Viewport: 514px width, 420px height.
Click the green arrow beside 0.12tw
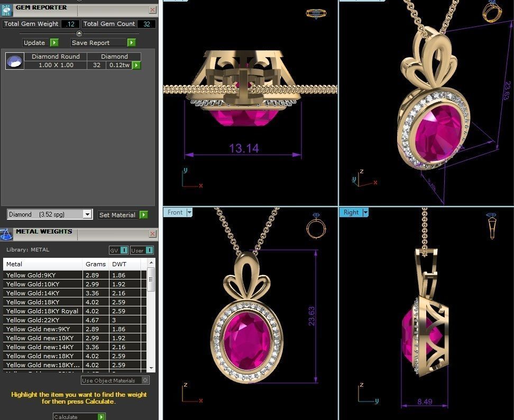(x=136, y=65)
